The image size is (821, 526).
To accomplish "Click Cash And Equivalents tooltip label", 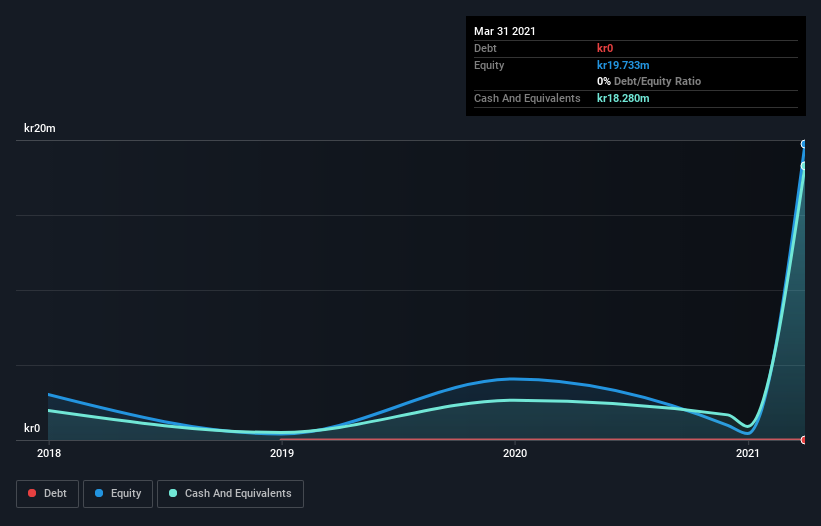I will pyautogui.click(x=527, y=98).
